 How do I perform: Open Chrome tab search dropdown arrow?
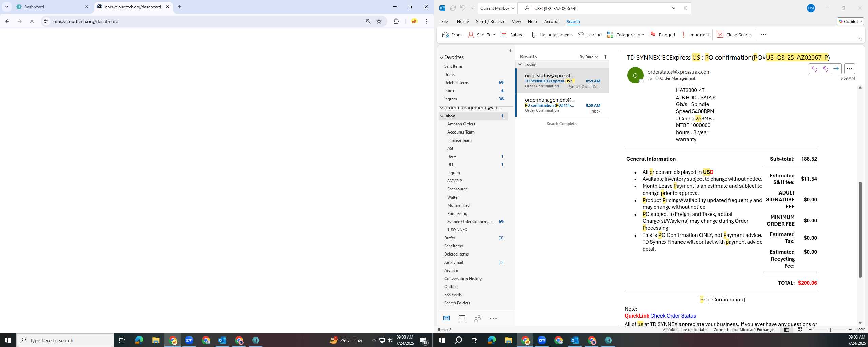click(x=6, y=7)
